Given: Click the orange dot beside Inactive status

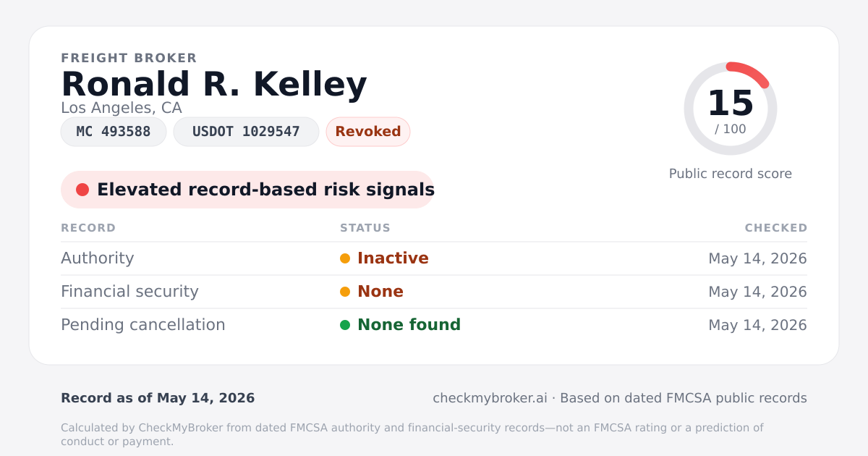Looking at the screenshot, I should click(345, 258).
